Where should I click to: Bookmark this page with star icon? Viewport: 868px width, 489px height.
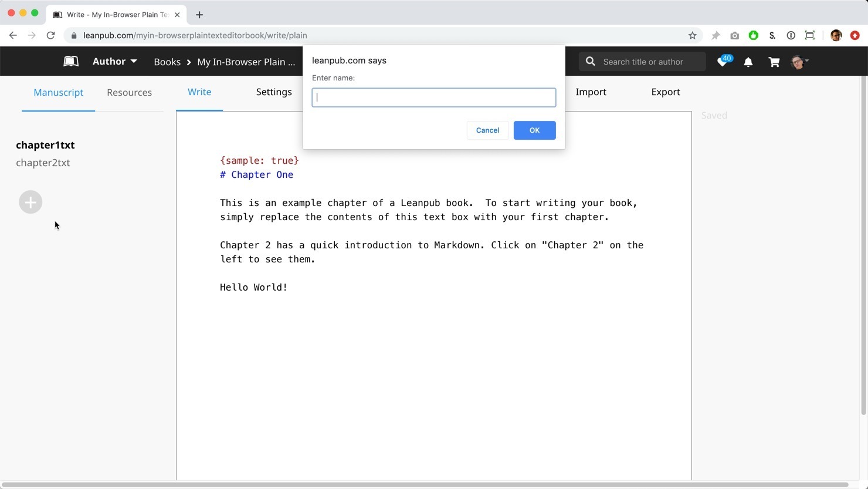693,36
